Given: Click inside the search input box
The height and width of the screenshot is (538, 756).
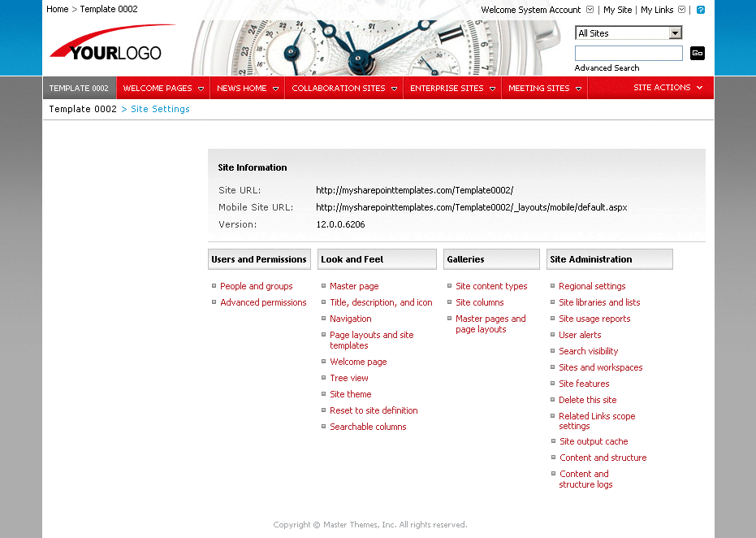Looking at the screenshot, I should (x=628, y=53).
